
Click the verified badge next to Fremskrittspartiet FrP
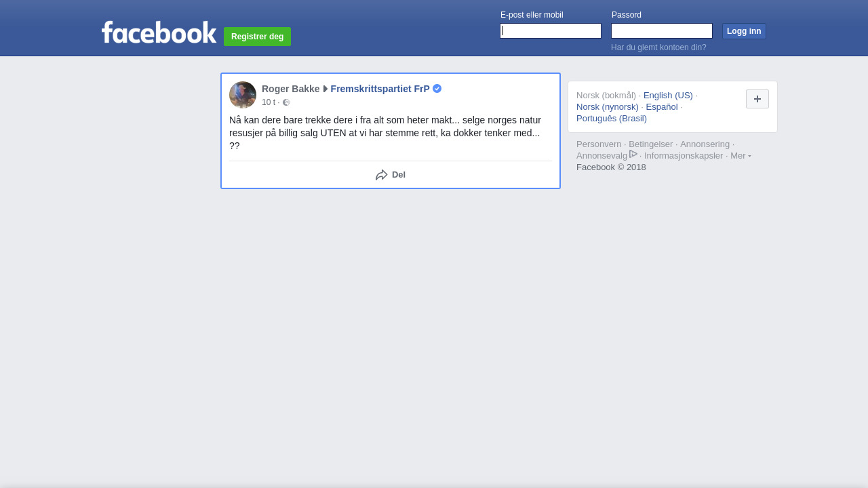click(x=437, y=89)
